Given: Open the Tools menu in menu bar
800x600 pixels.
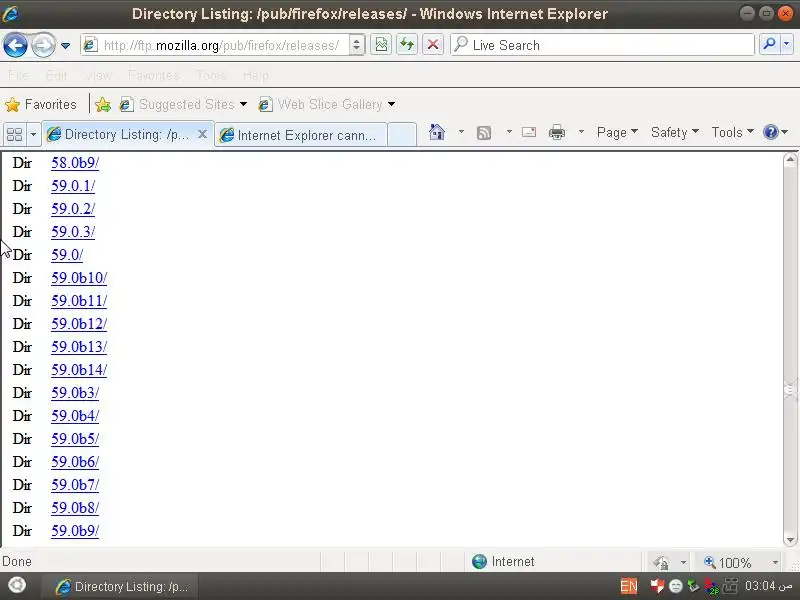Looking at the screenshot, I should [x=211, y=76].
